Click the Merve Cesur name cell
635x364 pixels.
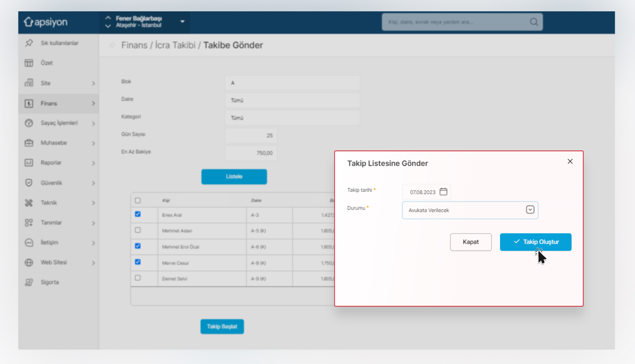[x=202, y=263]
